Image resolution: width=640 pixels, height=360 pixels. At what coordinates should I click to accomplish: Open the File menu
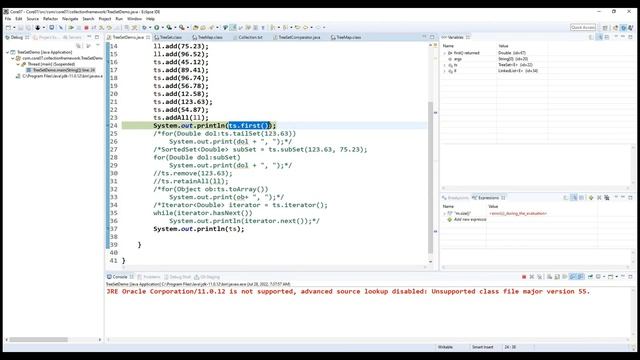(8, 19)
